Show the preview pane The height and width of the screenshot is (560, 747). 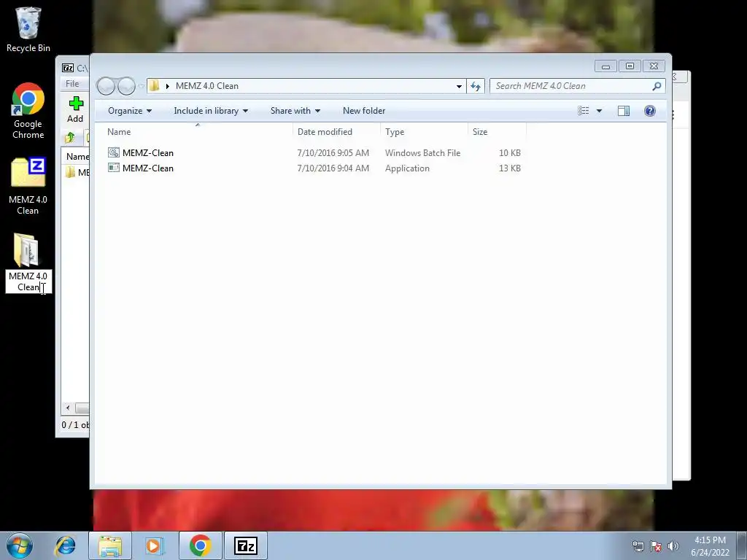624,111
